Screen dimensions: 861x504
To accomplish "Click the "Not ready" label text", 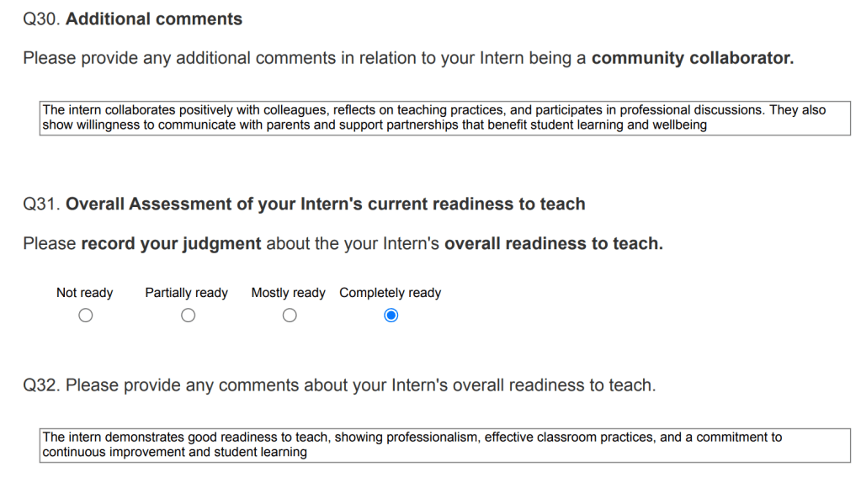I will tap(84, 293).
